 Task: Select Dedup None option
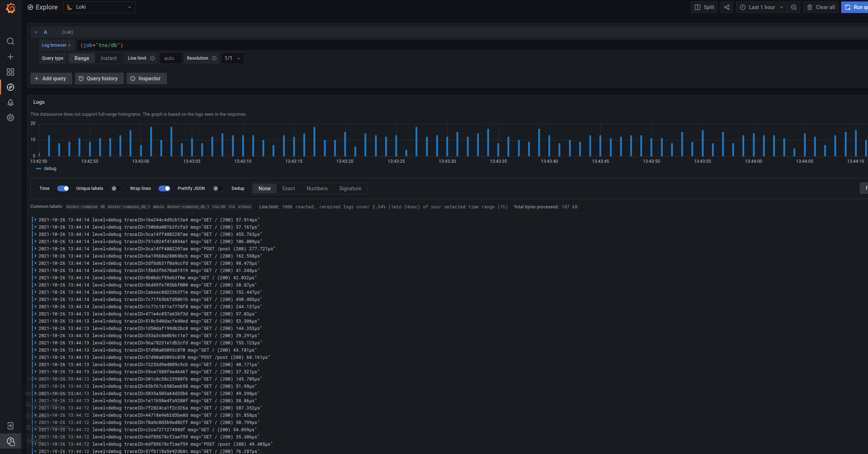point(265,188)
